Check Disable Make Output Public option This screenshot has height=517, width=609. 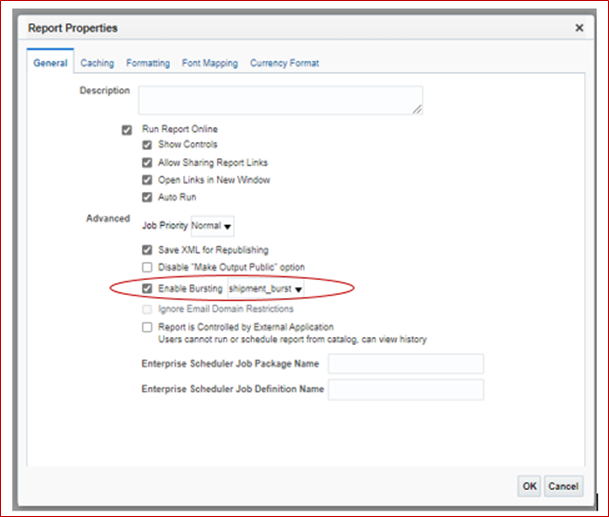(x=147, y=267)
